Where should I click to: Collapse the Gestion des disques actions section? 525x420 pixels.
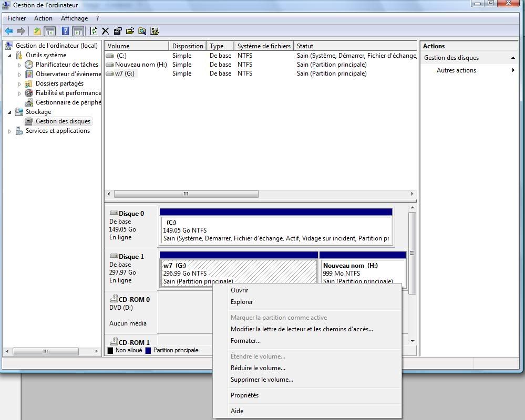pyautogui.click(x=512, y=58)
